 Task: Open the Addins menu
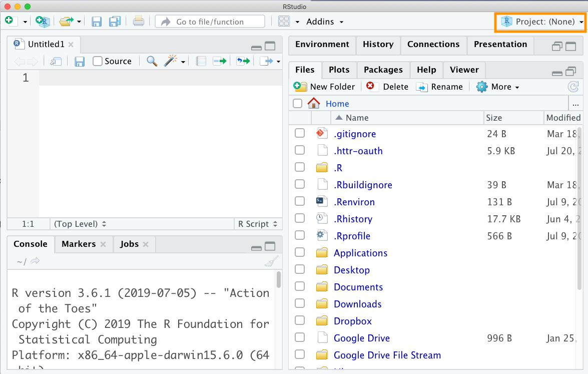point(325,22)
